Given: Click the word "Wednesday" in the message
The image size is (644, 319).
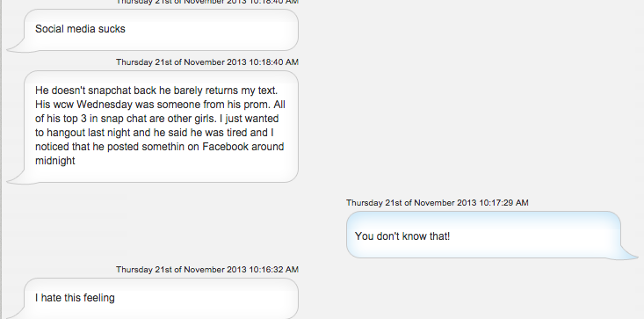Looking at the screenshot, I should click(x=110, y=105).
